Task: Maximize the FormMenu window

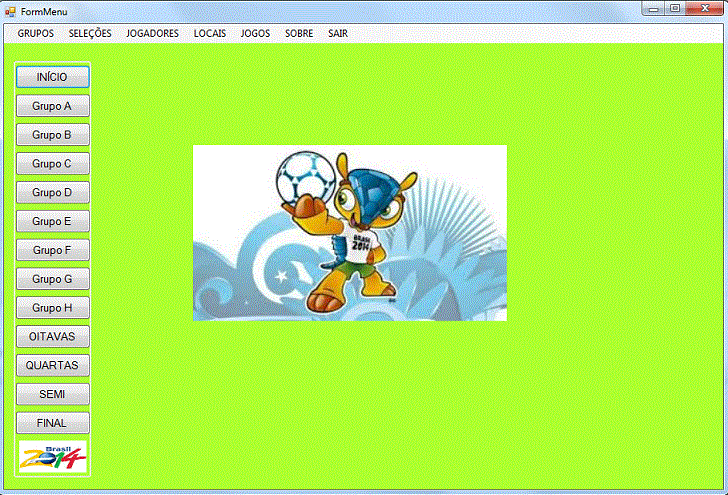Action: click(x=675, y=8)
